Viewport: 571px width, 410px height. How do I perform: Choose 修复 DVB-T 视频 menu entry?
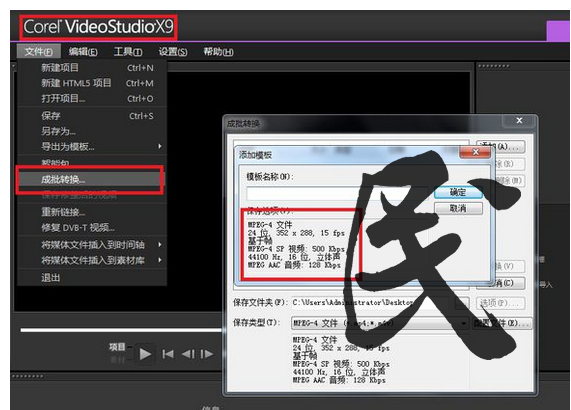point(92,228)
